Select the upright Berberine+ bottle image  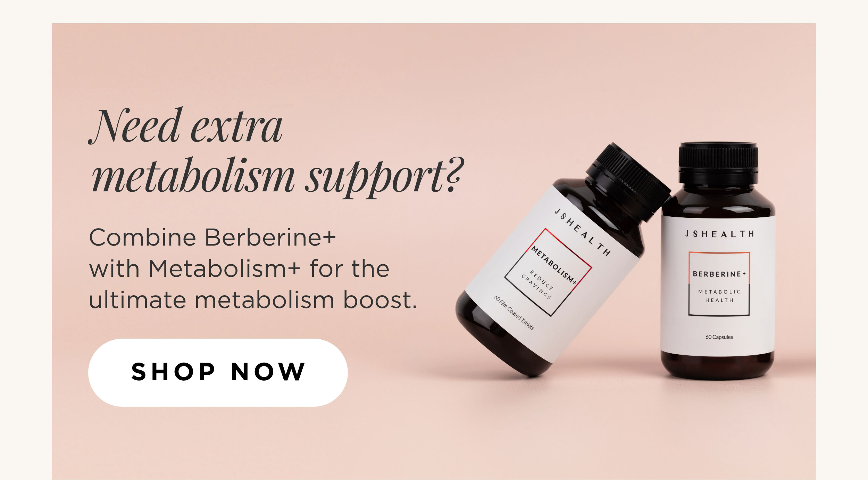pyautogui.click(x=718, y=260)
